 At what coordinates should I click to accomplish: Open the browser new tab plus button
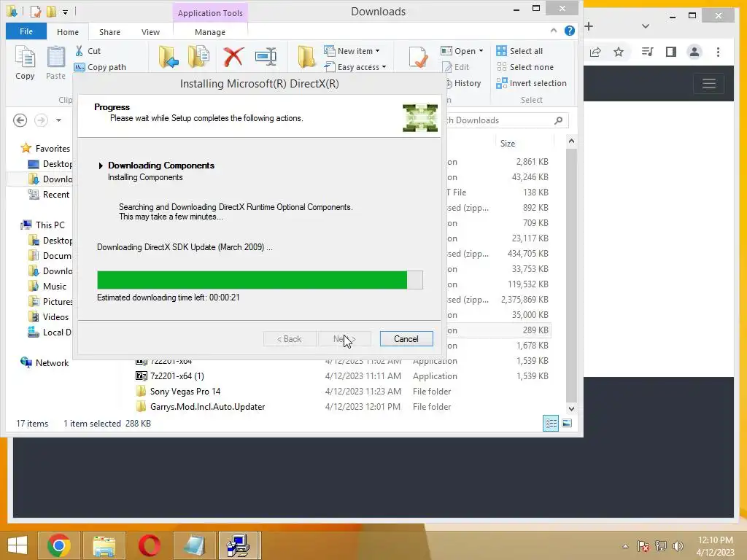[589, 26]
